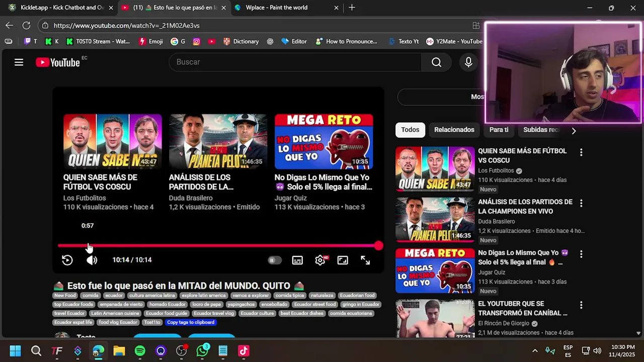Go back with the browser back arrow
The width and height of the screenshot is (644, 362).
coord(10,25)
